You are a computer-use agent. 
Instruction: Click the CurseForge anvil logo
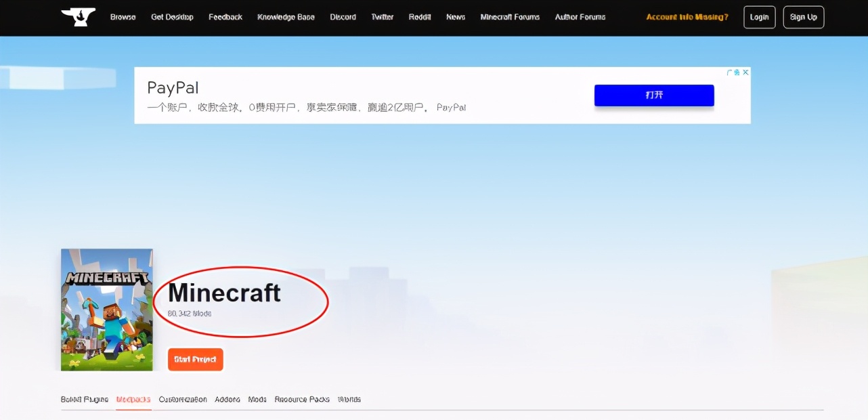[78, 17]
